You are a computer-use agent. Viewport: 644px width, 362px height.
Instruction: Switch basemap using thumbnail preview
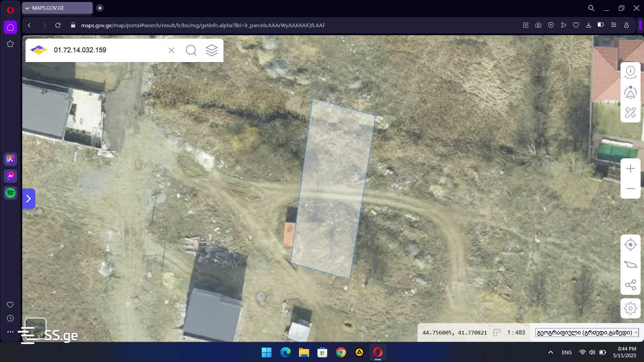pos(36,328)
